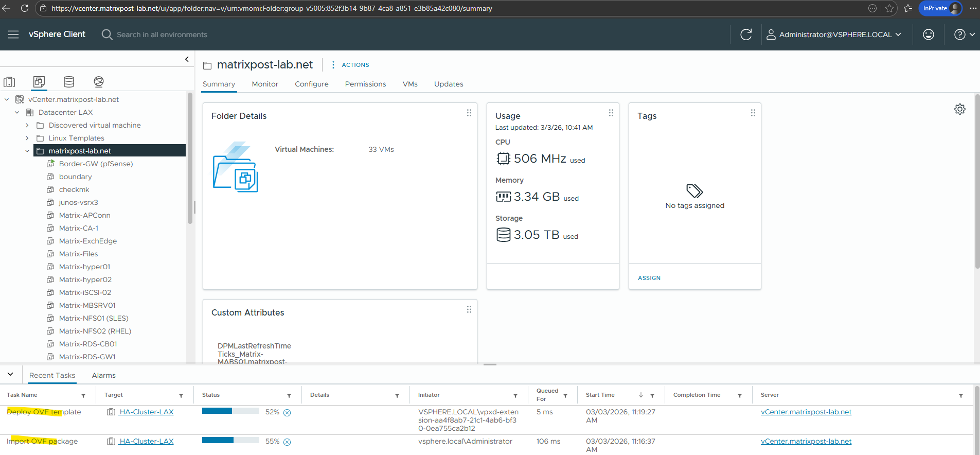
Task: Filter the Task Name column
Action: coord(83,395)
